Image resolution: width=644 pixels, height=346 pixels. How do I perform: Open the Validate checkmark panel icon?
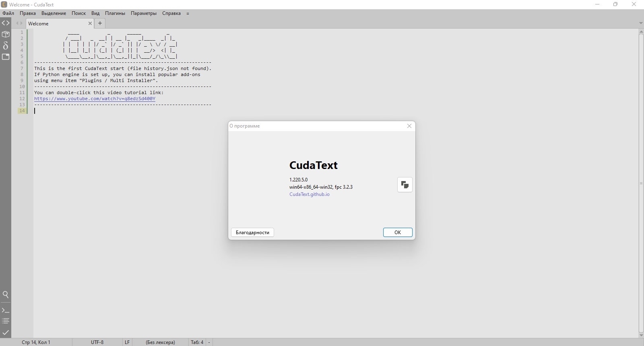point(6,332)
